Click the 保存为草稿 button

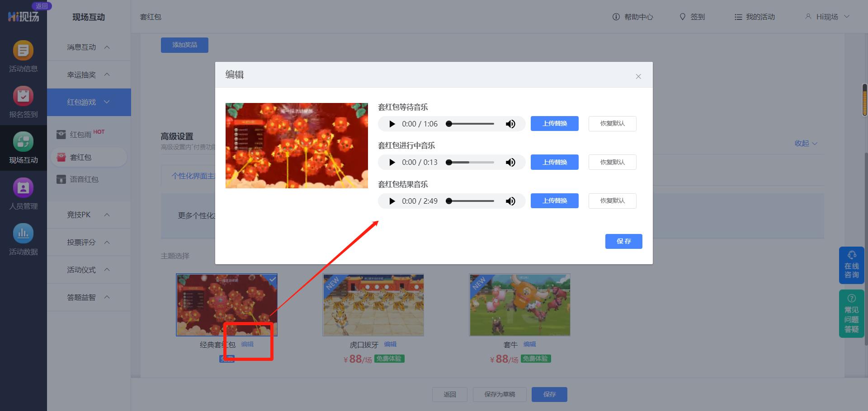[x=500, y=394]
